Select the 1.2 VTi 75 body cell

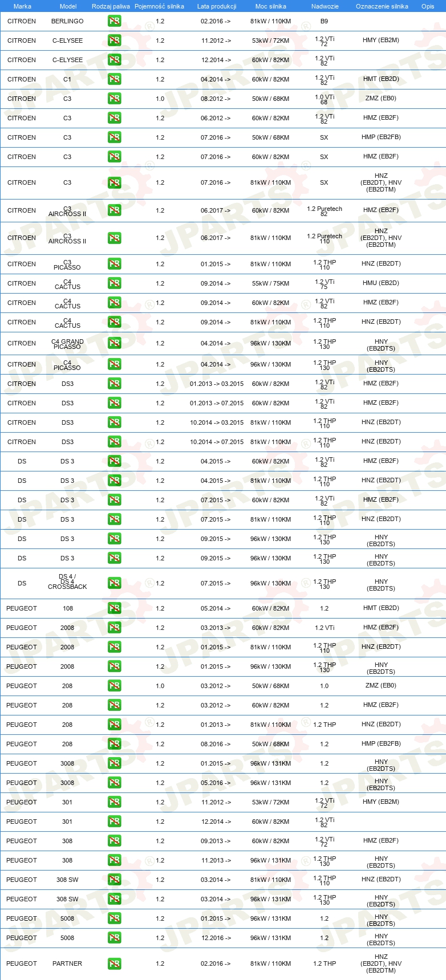325,284
